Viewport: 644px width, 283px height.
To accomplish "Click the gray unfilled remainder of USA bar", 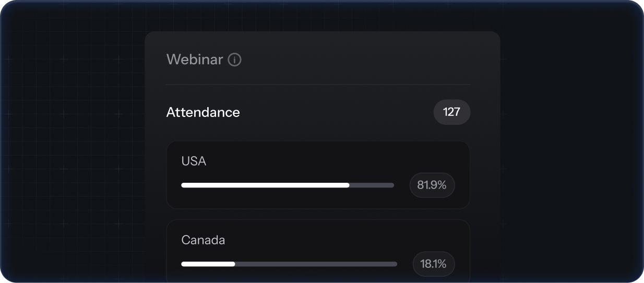I will [372, 185].
